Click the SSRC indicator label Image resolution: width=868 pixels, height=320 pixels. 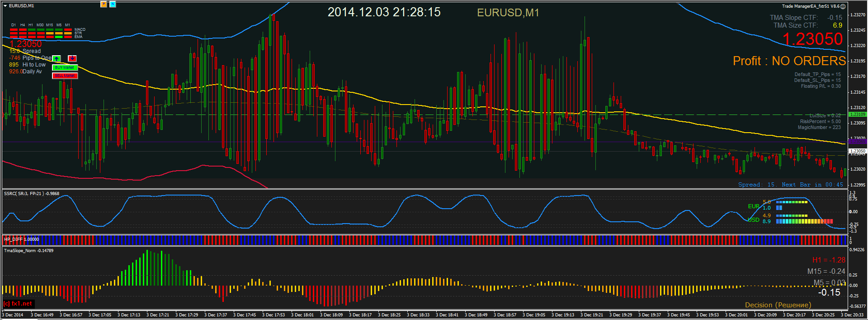point(32,193)
